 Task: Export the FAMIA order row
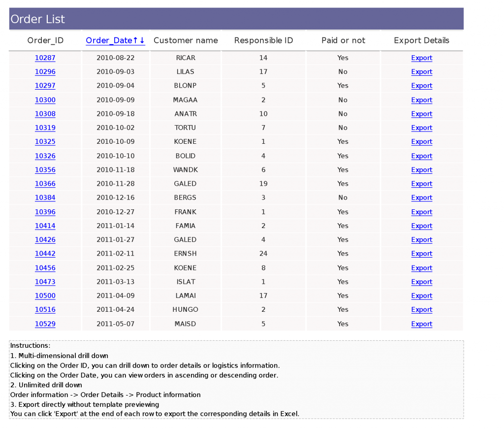422,226
